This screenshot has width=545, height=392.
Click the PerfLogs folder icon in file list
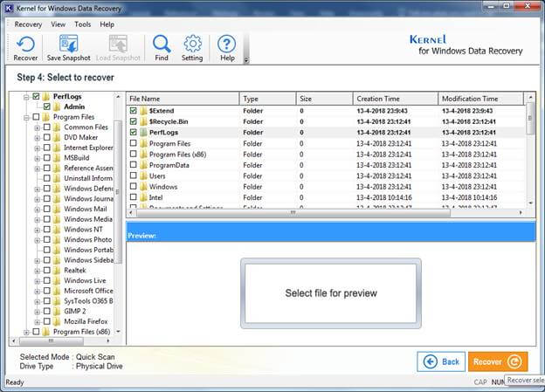(144, 133)
